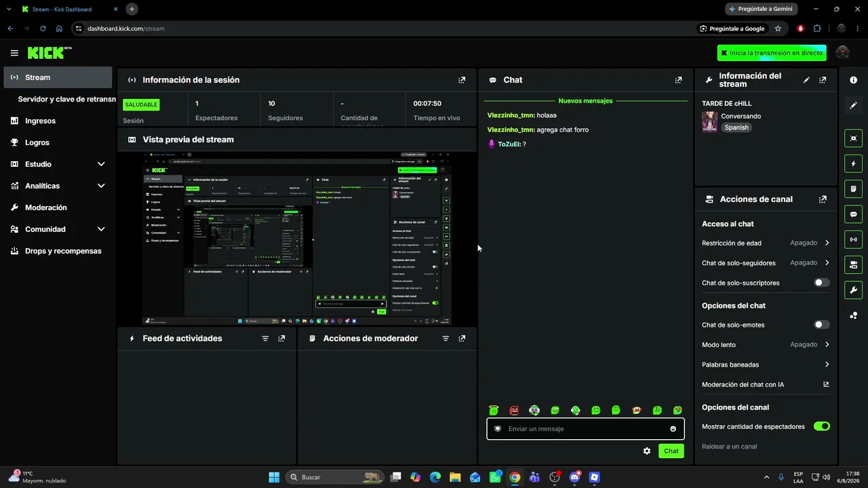
Task: Toggle the stream info wrench widget button
Action: 853,290
